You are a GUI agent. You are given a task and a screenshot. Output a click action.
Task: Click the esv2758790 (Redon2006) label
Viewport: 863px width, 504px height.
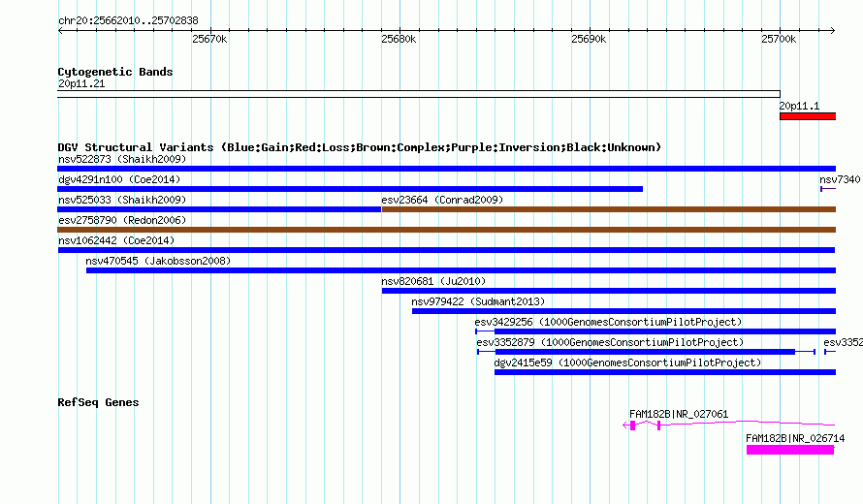click(x=122, y=220)
